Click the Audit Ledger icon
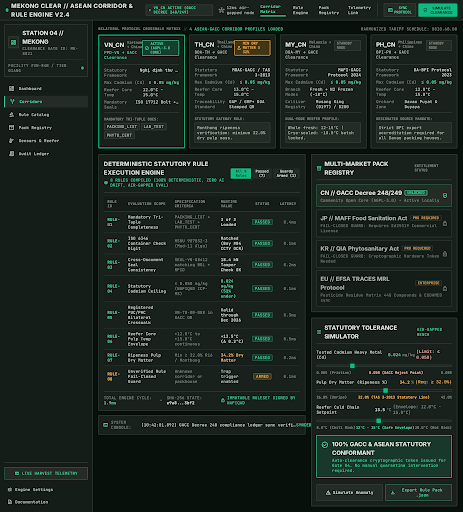The width and height of the screenshot is (463, 512). (12, 153)
